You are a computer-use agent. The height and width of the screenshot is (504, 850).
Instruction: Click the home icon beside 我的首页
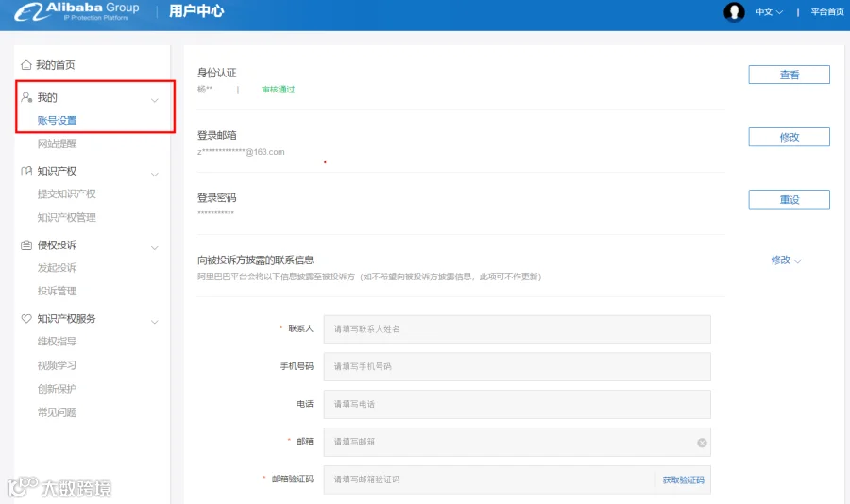coord(26,65)
